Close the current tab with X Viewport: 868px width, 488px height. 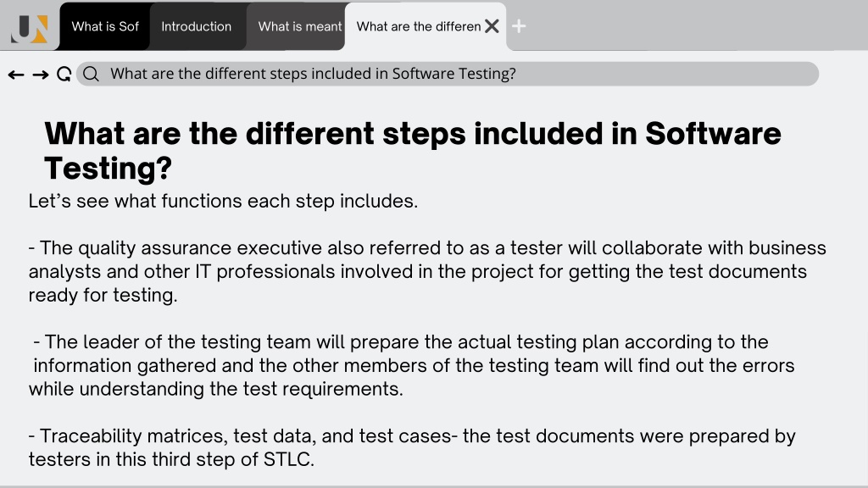(492, 26)
